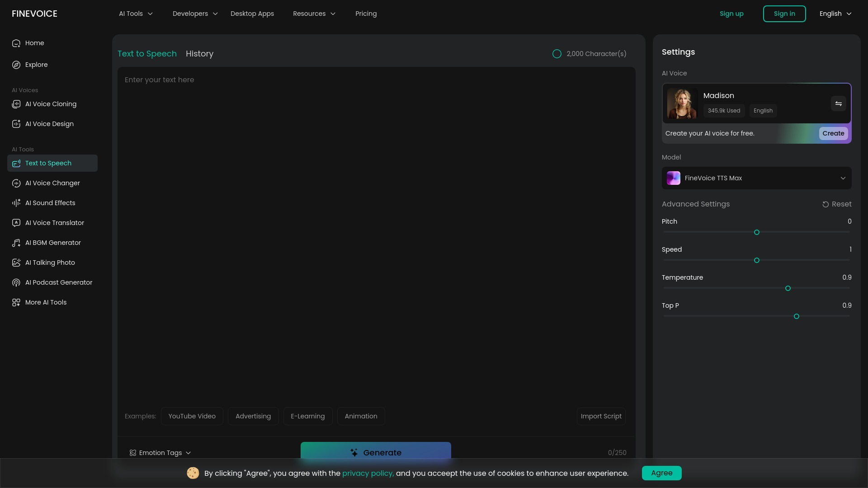868x488 pixels.
Task: Click the Reset advanced settings icon
Action: [x=826, y=204]
